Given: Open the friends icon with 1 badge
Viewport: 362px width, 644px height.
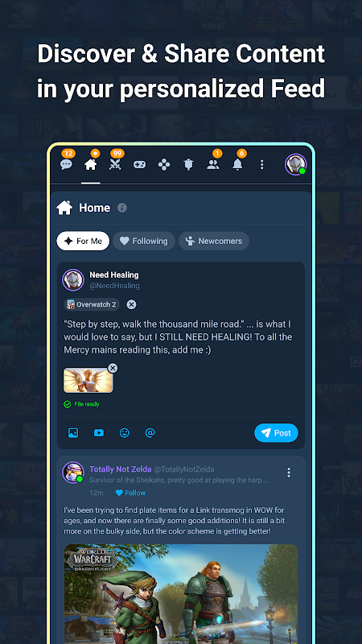Looking at the screenshot, I should coord(213,165).
